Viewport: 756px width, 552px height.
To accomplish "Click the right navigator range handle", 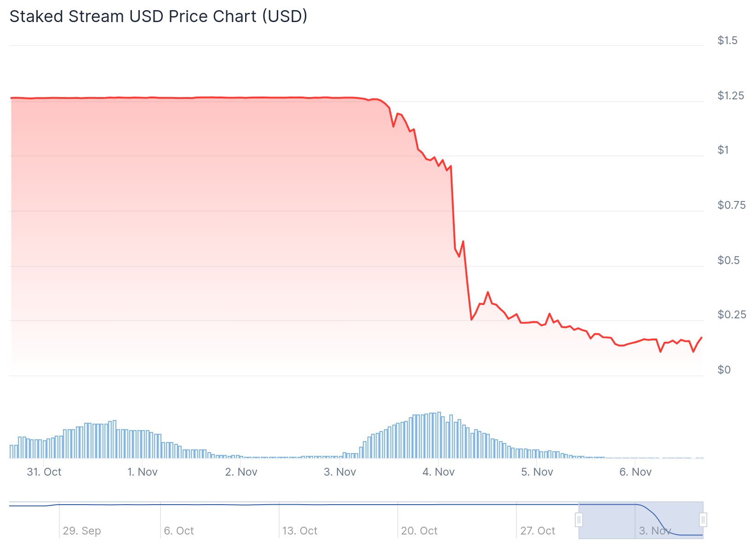I will tap(703, 520).
